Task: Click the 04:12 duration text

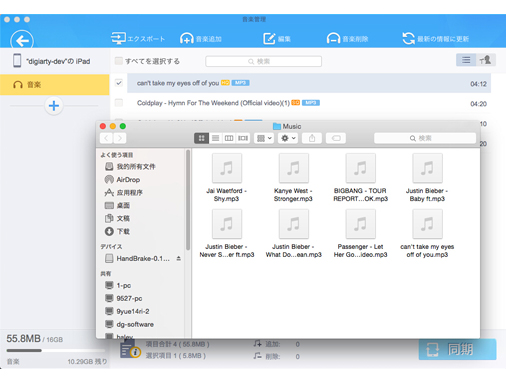Action: coord(478,84)
